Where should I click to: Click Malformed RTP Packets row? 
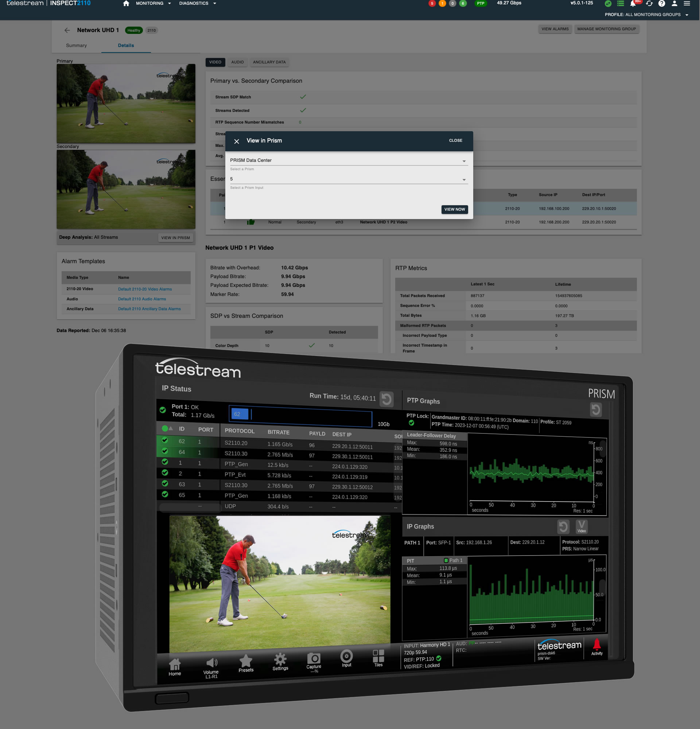tap(516, 325)
